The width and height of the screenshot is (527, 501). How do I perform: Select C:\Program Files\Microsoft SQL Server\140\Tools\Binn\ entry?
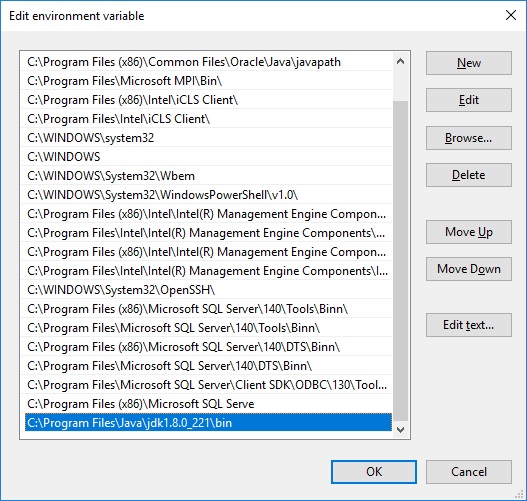point(207,328)
